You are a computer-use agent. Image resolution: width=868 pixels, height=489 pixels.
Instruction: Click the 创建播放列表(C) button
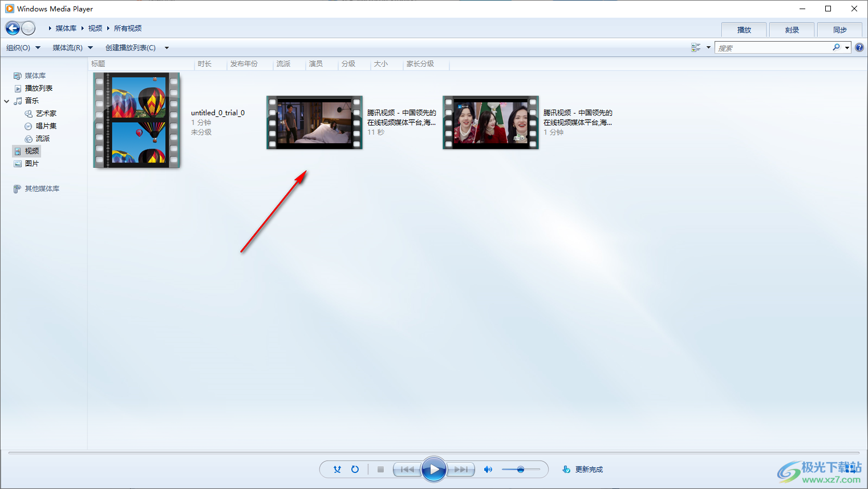point(131,48)
